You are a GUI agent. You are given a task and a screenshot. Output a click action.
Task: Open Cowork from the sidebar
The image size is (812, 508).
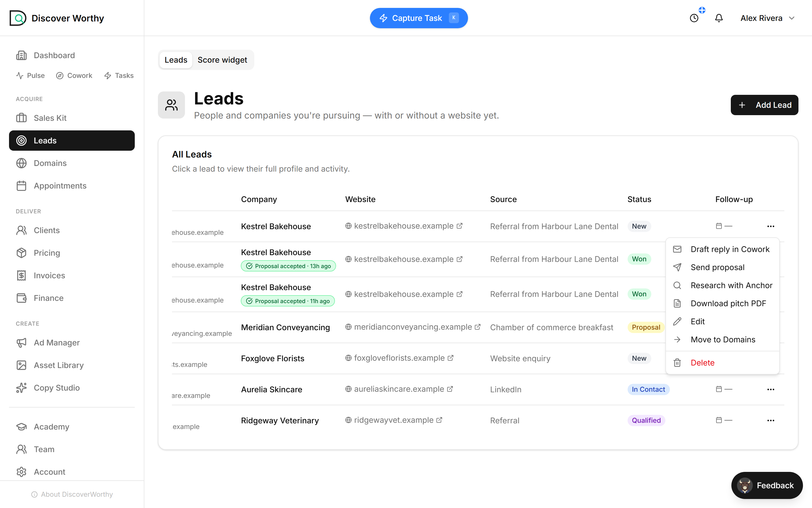tap(74, 76)
